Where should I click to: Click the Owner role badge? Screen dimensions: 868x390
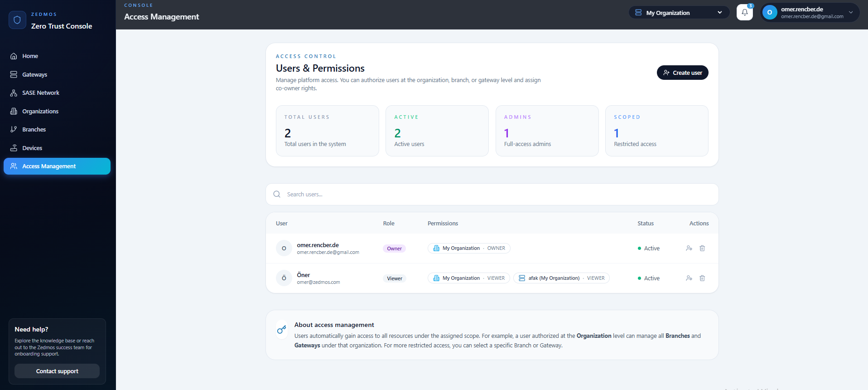coord(394,249)
